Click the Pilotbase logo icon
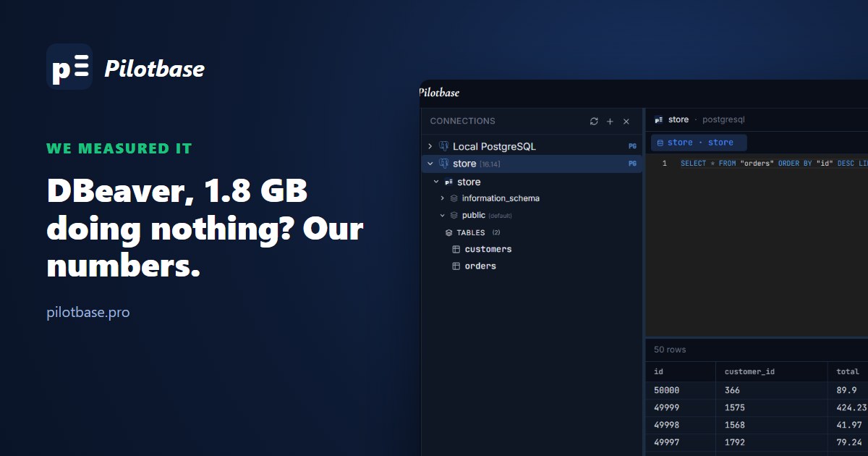Viewport: 868px width, 456px height. [x=69, y=67]
